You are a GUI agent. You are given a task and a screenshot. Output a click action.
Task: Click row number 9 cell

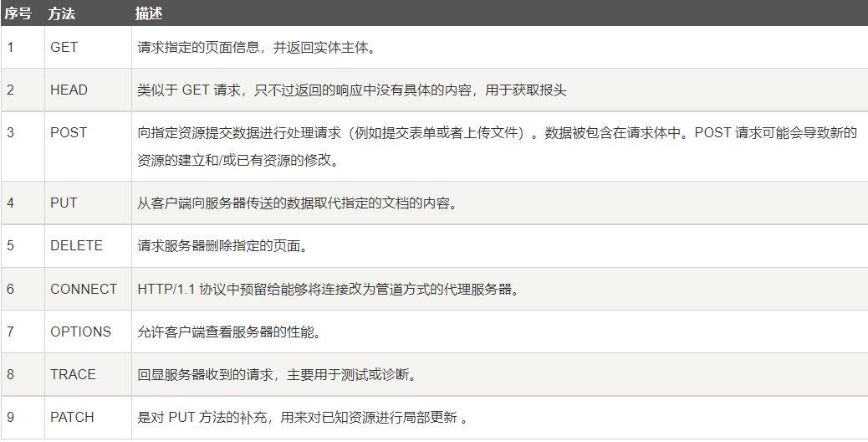pos(23,417)
